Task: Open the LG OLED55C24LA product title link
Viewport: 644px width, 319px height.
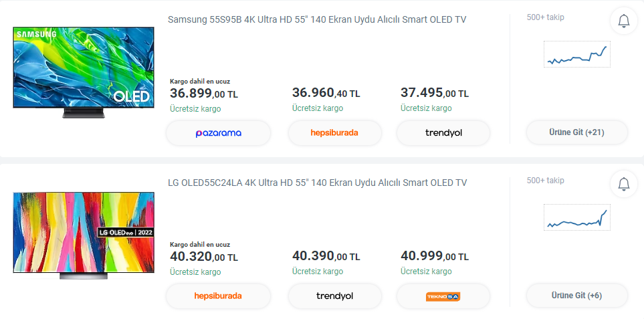Action: (x=318, y=183)
